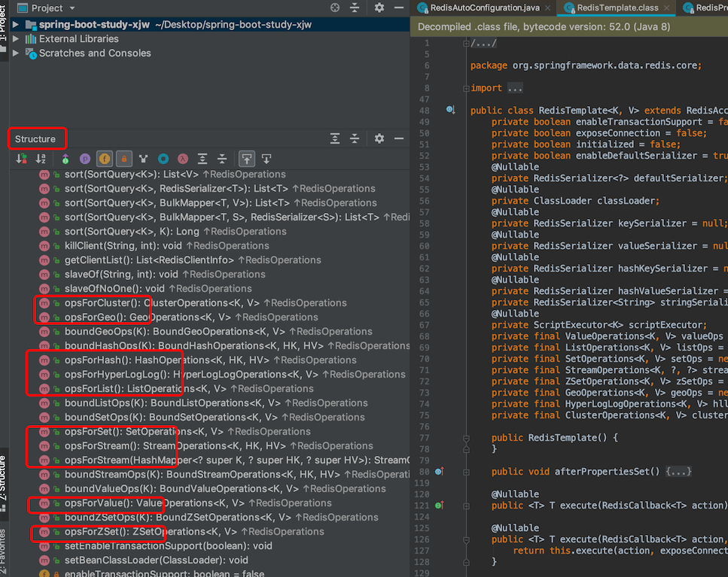
Task: Open Structure panel gear settings
Action: click(x=379, y=138)
